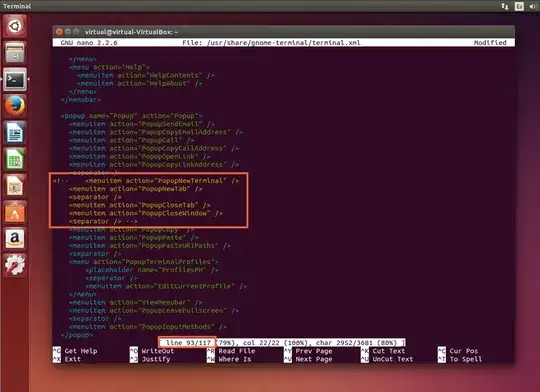Click the Justify shortcut label
The image size is (540, 392).
click(x=156, y=359)
